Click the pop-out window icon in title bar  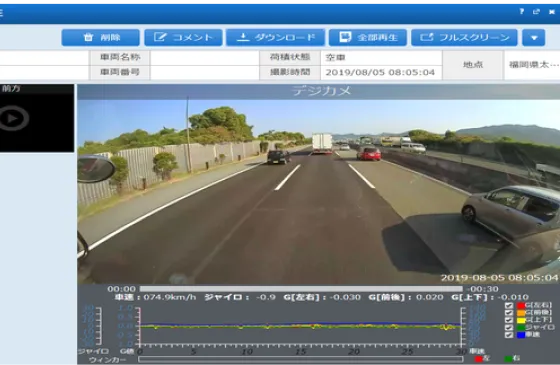pos(536,11)
